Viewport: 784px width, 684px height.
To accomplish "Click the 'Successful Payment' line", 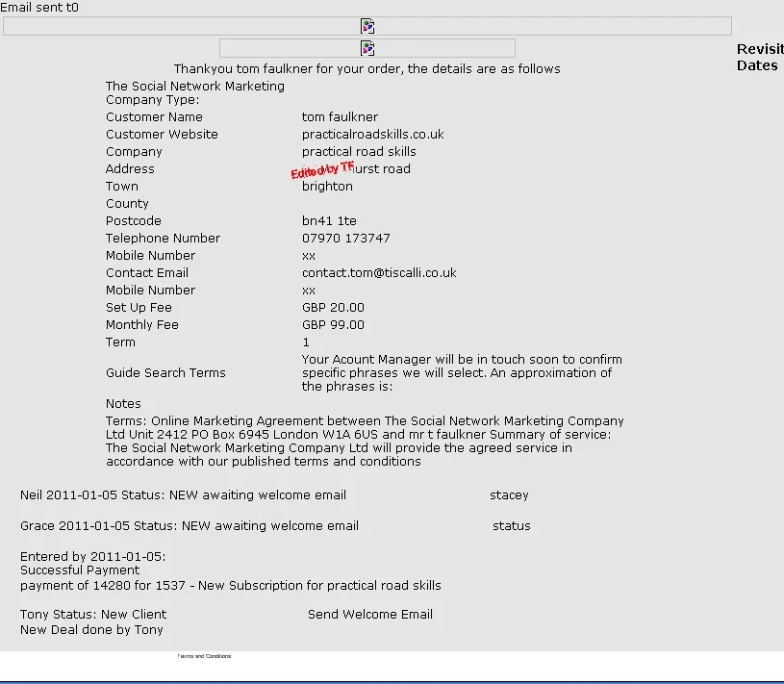I will click(x=80, y=570).
